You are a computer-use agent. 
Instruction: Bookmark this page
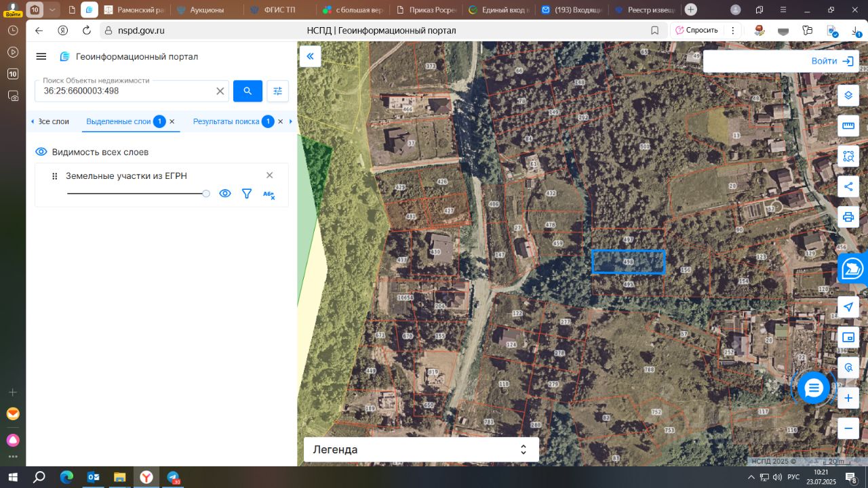(x=654, y=30)
